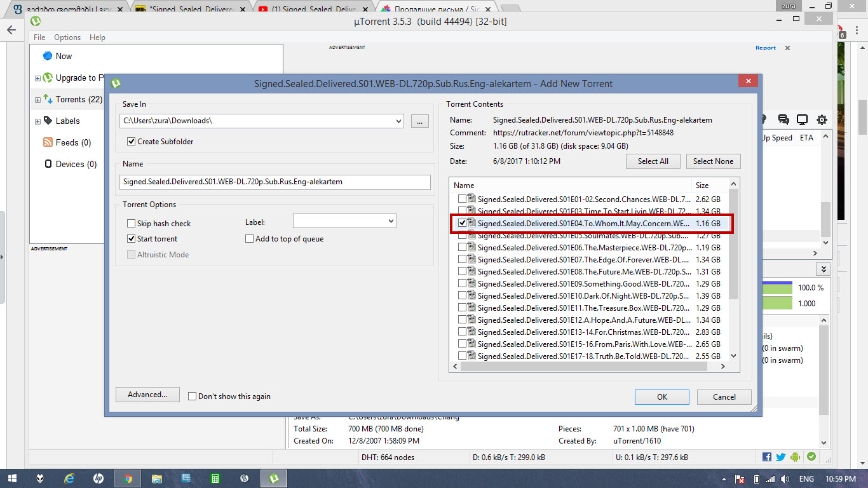Switch to the IMDb Signed Sealed Delivered tab
This screenshot has height=488, width=868.
[189, 10]
